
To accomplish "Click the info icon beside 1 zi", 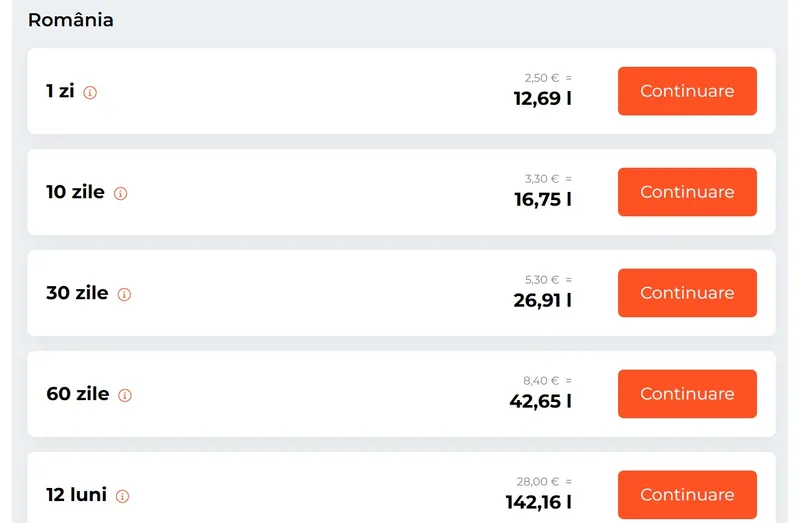I will [90, 93].
